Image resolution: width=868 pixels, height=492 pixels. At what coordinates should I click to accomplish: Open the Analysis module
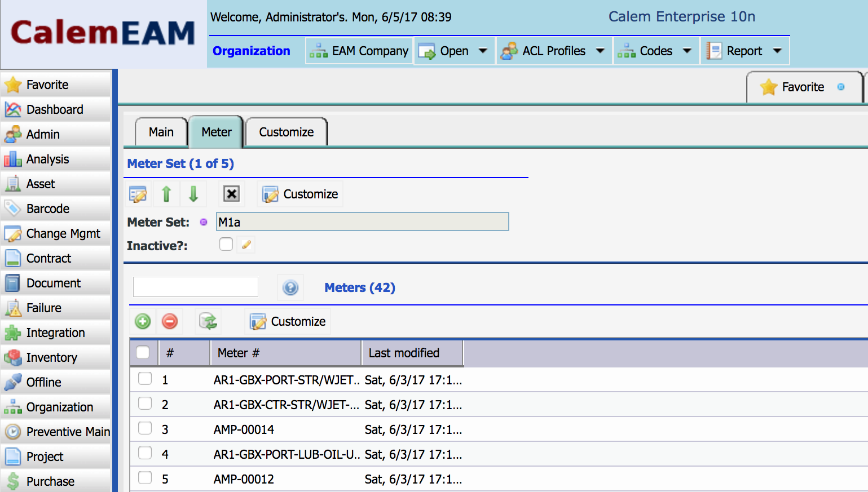coord(55,159)
